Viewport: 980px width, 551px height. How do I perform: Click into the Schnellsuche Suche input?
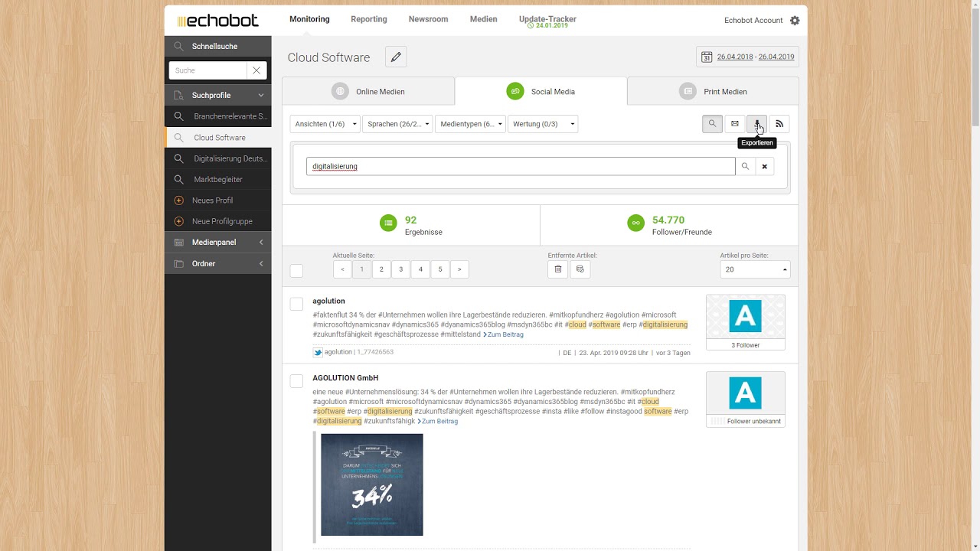(x=208, y=70)
